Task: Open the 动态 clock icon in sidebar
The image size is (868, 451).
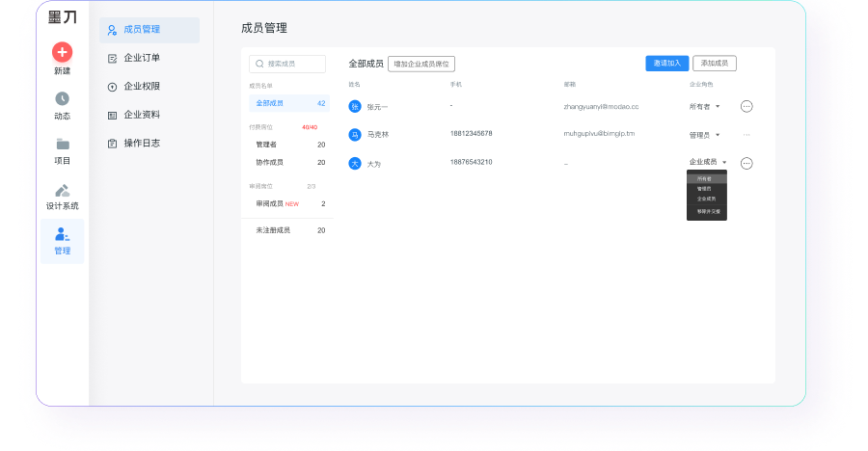Action: click(x=62, y=98)
